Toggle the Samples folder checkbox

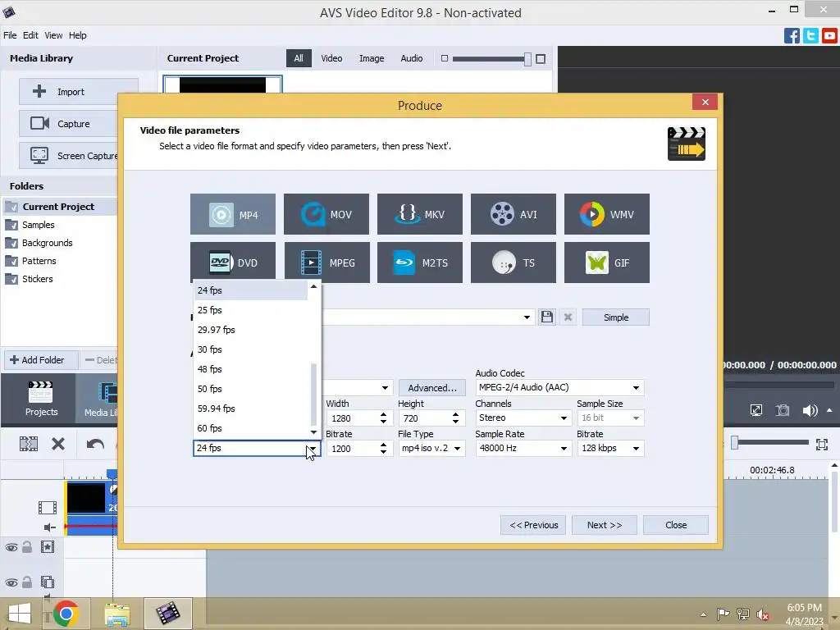[11, 225]
